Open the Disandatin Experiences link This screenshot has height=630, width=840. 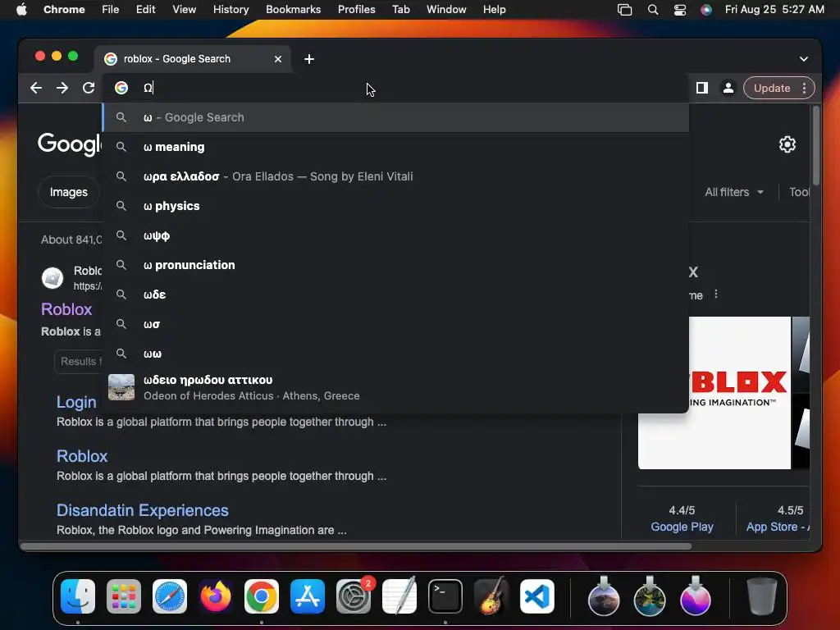click(x=143, y=510)
